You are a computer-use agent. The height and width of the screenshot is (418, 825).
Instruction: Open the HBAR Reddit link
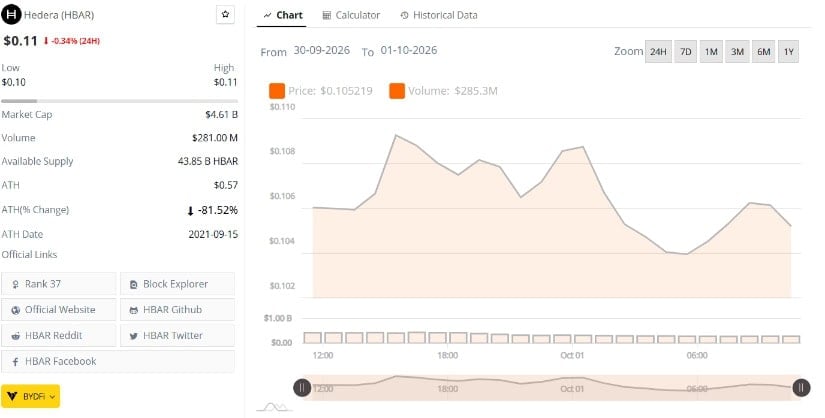tap(58, 335)
